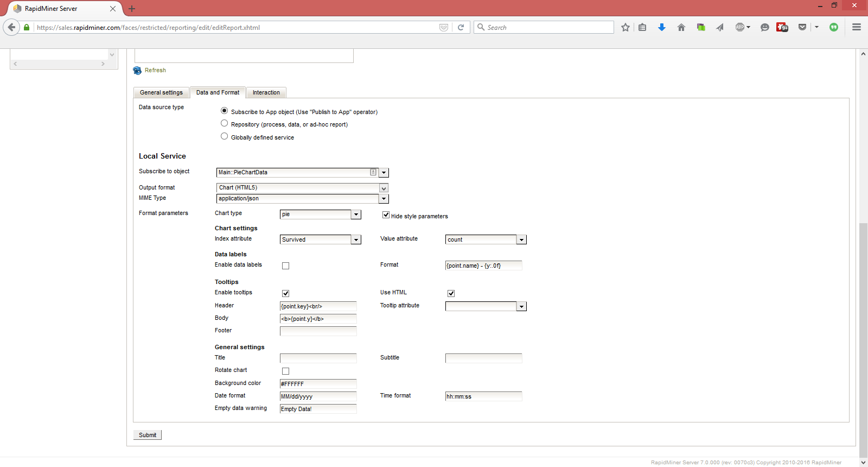Click the Adblock Plus icon
The width and height of the screenshot is (868, 467).
pos(741,27)
